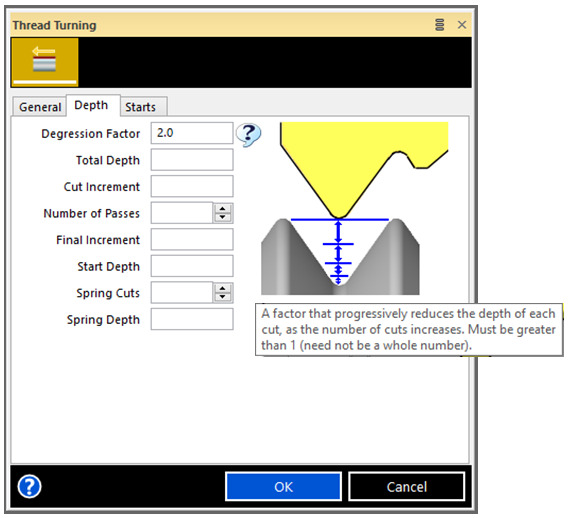The height and width of the screenshot is (518, 572).
Task: Switch to the Starts tab
Action: [140, 107]
